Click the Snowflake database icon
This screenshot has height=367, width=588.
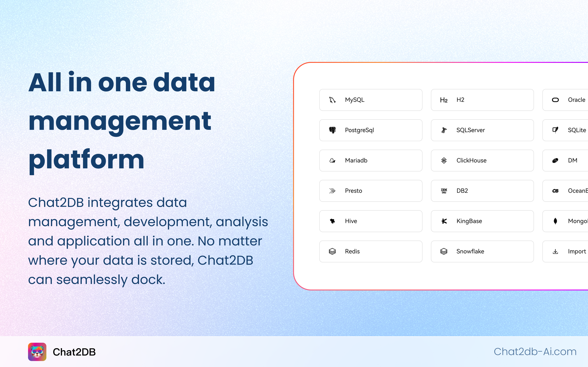445,251
